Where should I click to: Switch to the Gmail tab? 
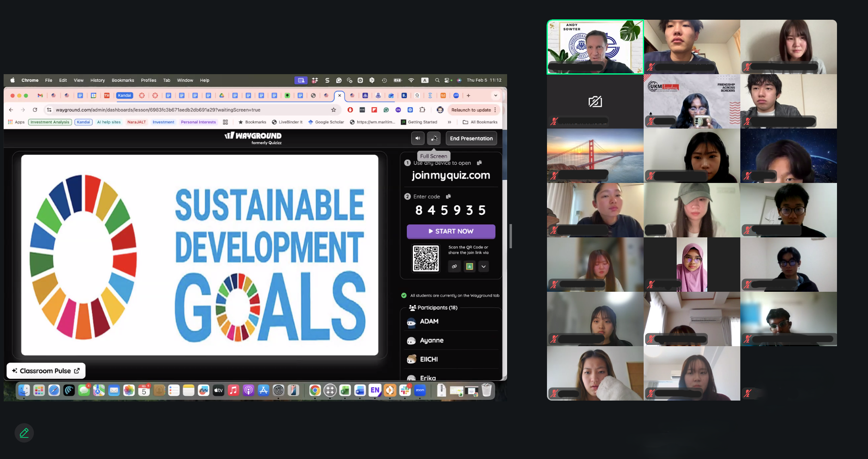pyautogui.click(x=40, y=96)
